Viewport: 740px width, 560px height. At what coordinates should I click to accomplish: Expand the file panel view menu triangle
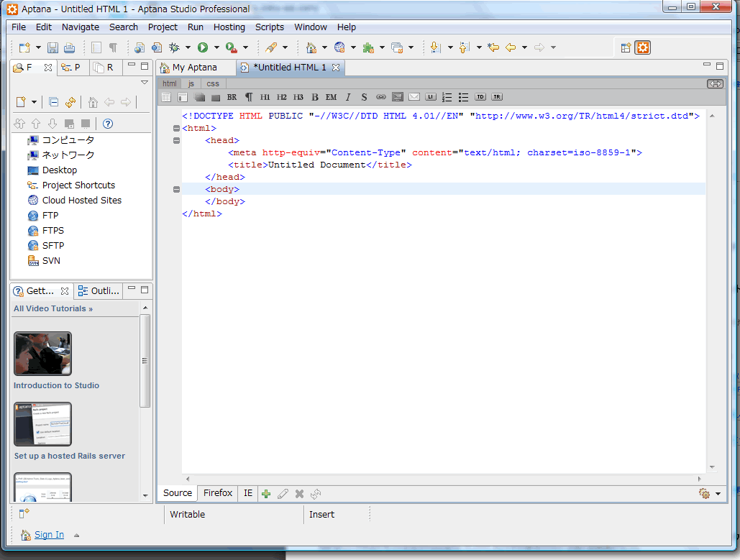pos(145,83)
